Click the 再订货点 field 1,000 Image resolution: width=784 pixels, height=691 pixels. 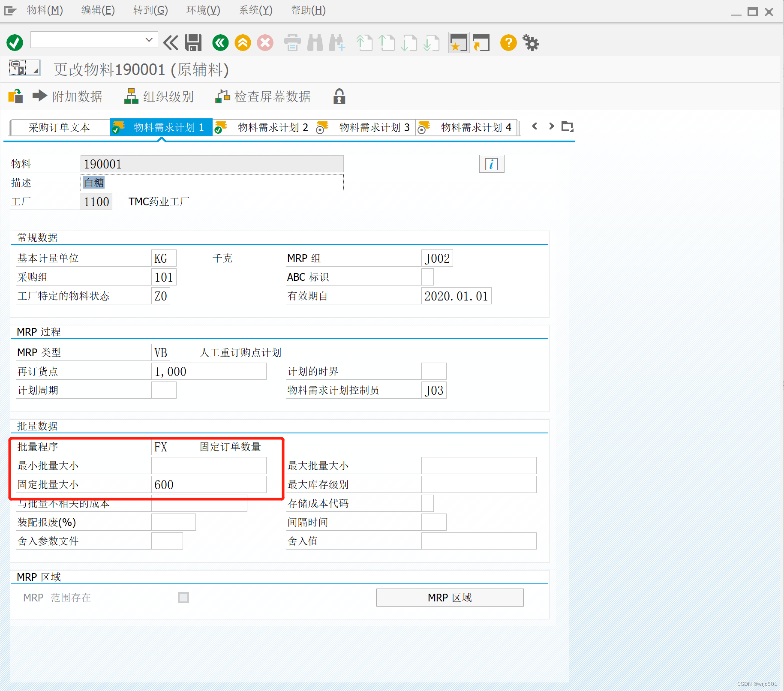[x=209, y=371]
